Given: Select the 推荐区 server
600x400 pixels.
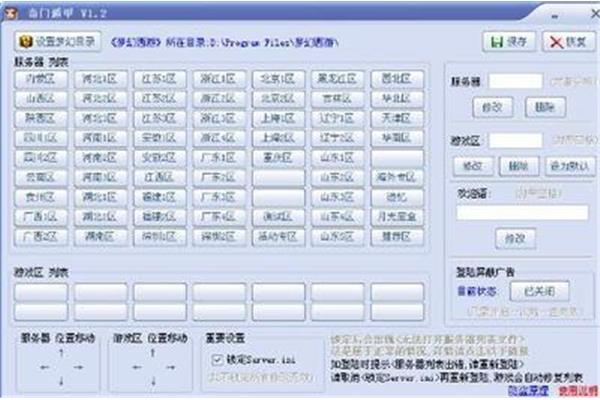Looking at the screenshot, I should (x=397, y=237).
